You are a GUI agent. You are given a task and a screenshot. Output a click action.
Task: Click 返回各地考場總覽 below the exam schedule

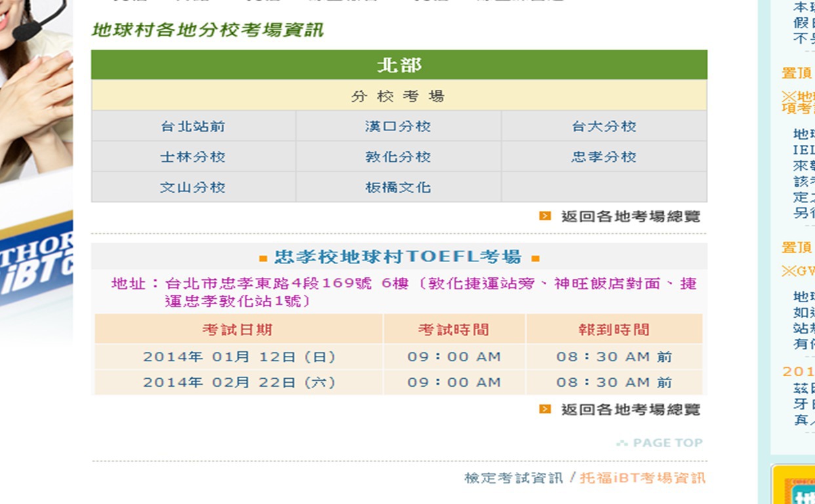tap(631, 410)
